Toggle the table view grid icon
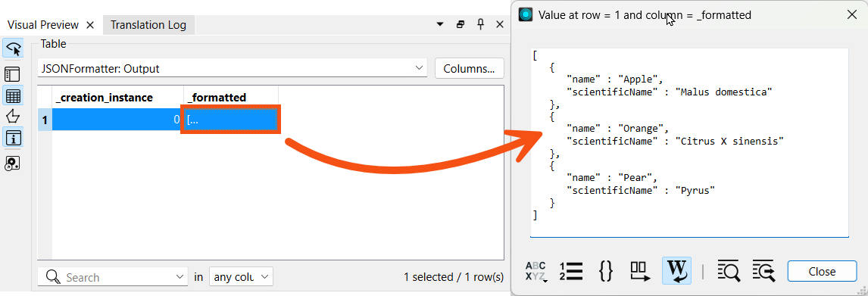 point(14,95)
